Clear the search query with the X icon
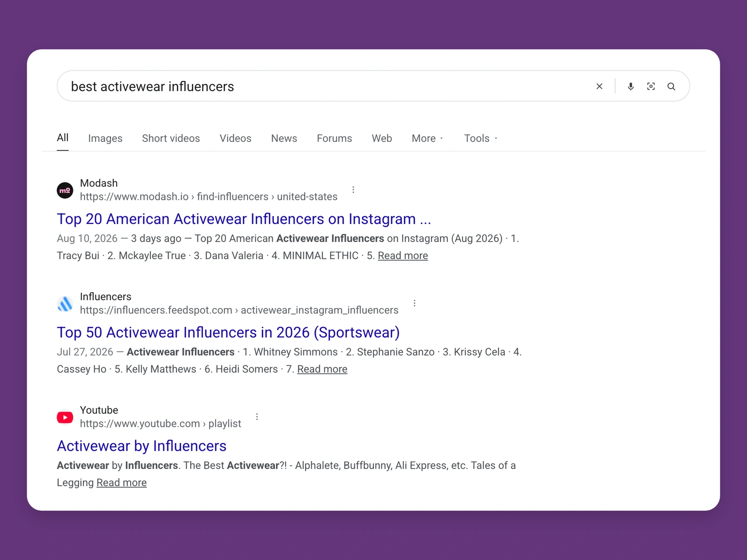Screen dimensions: 747x560 click(x=599, y=86)
